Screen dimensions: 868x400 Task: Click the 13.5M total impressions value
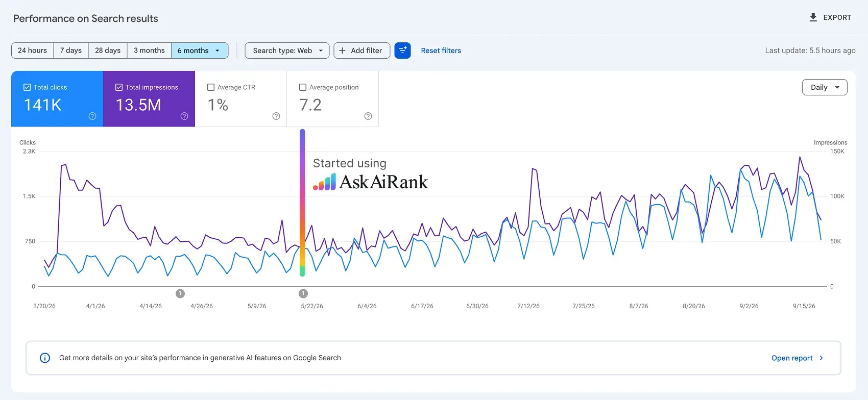coord(138,105)
